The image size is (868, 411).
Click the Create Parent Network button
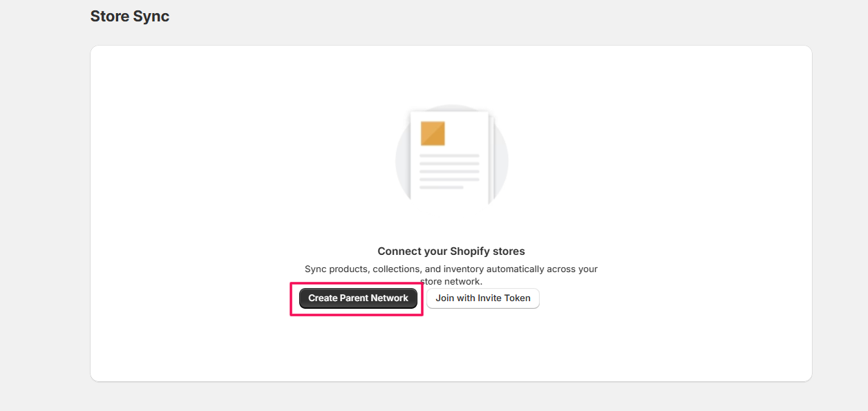click(x=358, y=298)
